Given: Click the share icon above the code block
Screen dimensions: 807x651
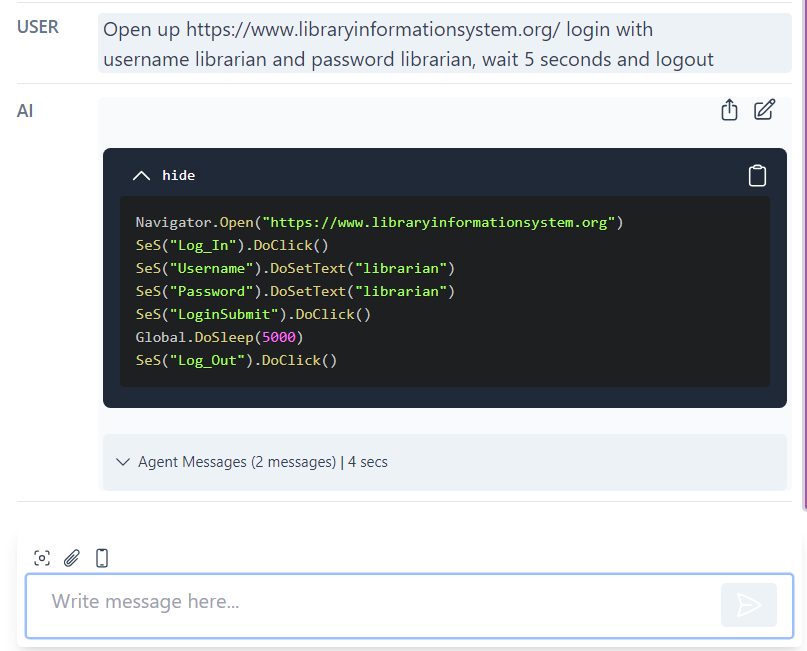Looking at the screenshot, I should (x=729, y=110).
